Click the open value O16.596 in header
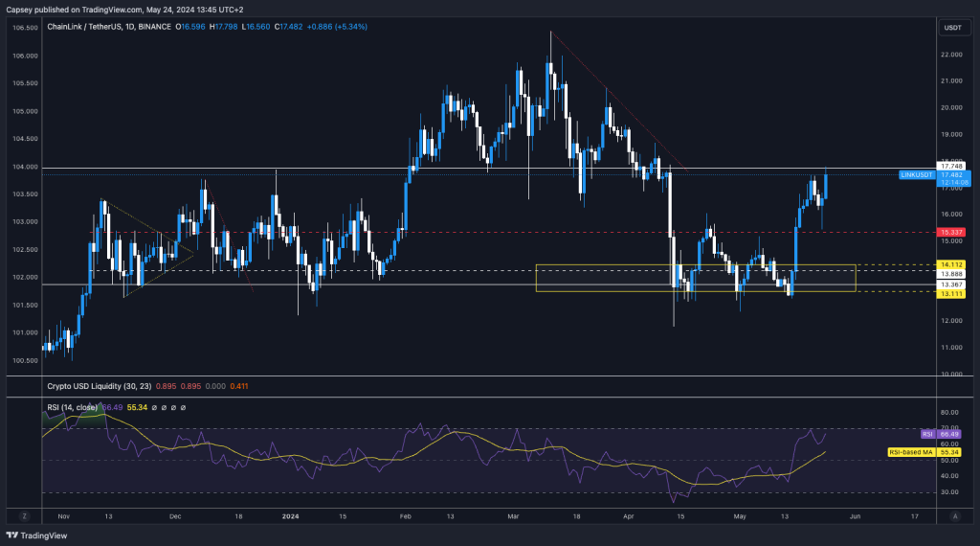This screenshot has height=546, width=980. coord(190,27)
